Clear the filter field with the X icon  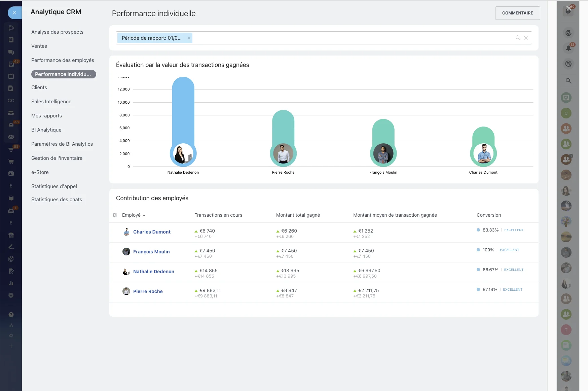click(x=526, y=38)
